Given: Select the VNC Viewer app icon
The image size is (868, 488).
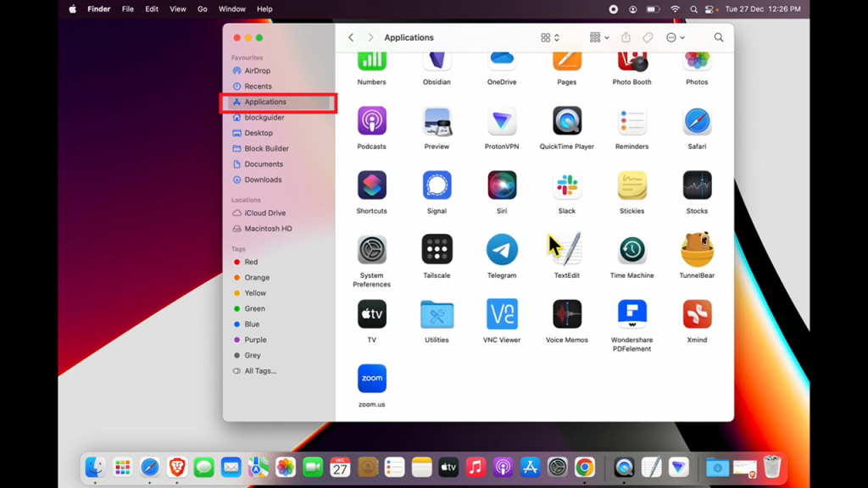Looking at the screenshot, I should click(x=502, y=313).
